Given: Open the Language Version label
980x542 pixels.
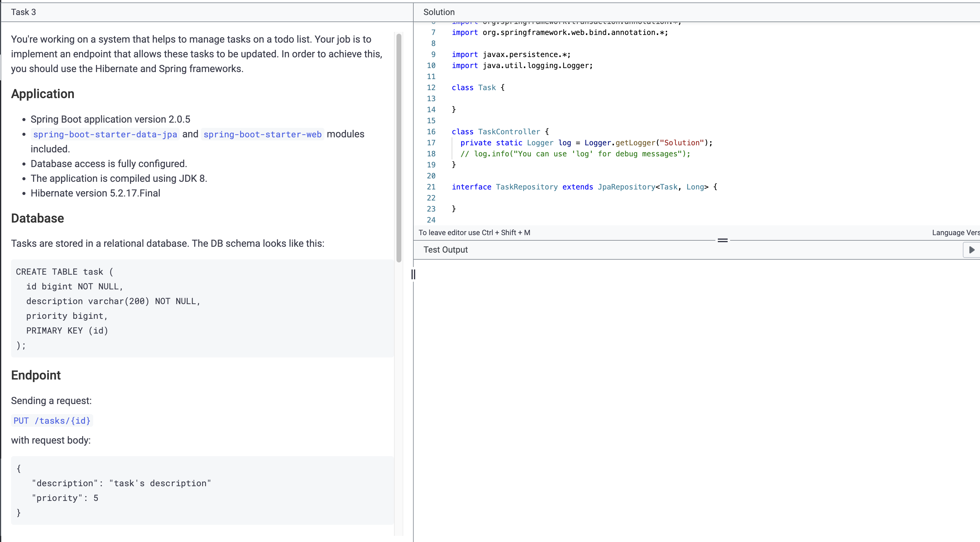Looking at the screenshot, I should coord(955,233).
